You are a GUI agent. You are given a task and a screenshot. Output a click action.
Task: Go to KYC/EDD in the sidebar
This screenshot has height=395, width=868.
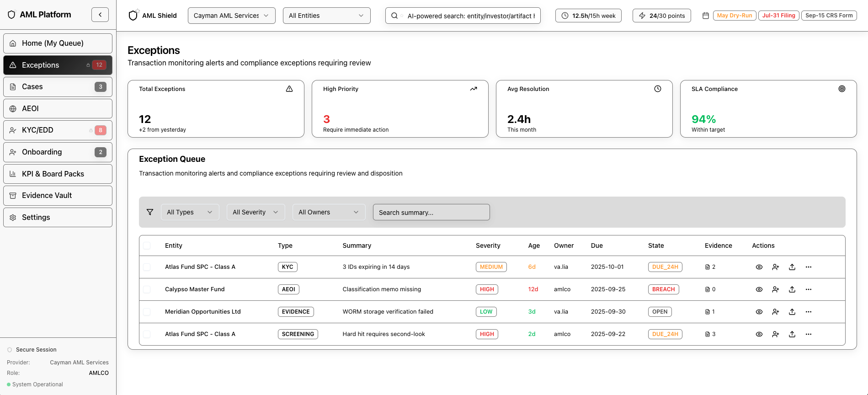pos(58,130)
